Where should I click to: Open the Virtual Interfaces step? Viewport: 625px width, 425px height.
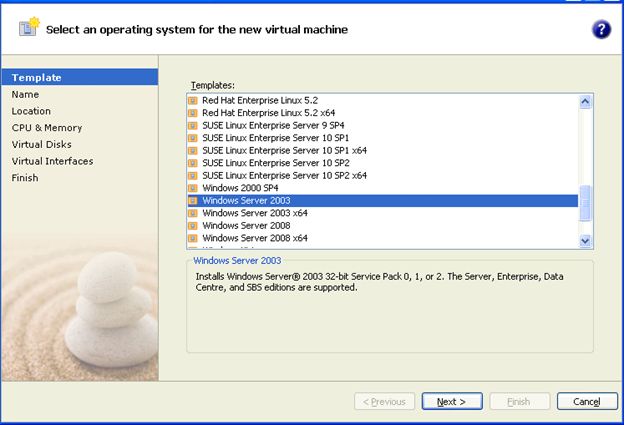click(x=52, y=161)
